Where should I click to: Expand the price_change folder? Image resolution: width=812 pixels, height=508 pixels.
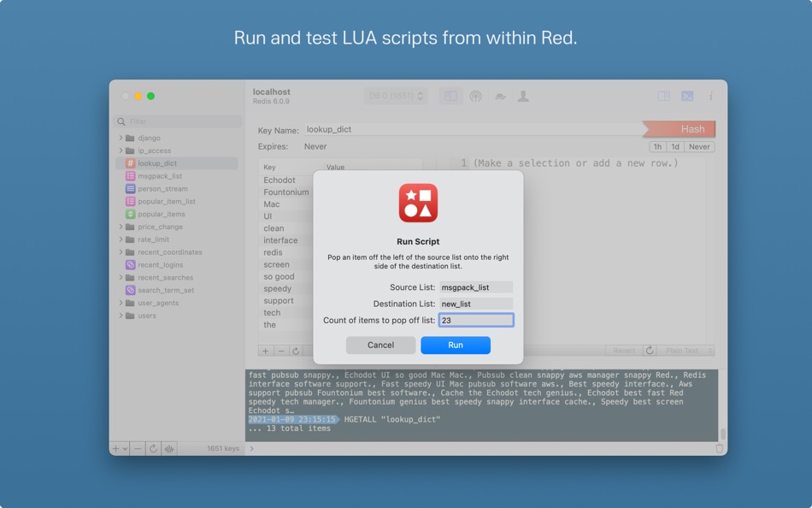[x=121, y=227]
